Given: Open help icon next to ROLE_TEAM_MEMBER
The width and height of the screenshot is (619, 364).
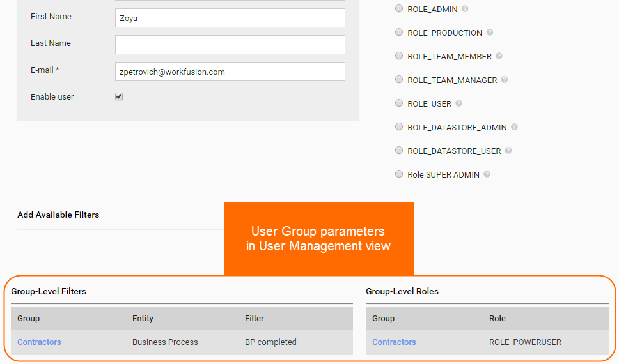Looking at the screenshot, I should coord(499,56).
